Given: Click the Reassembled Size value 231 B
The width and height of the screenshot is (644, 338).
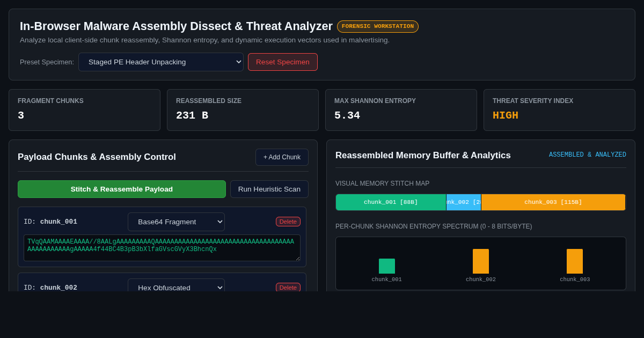Looking at the screenshot, I should pyautogui.click(x=192, y=115).
